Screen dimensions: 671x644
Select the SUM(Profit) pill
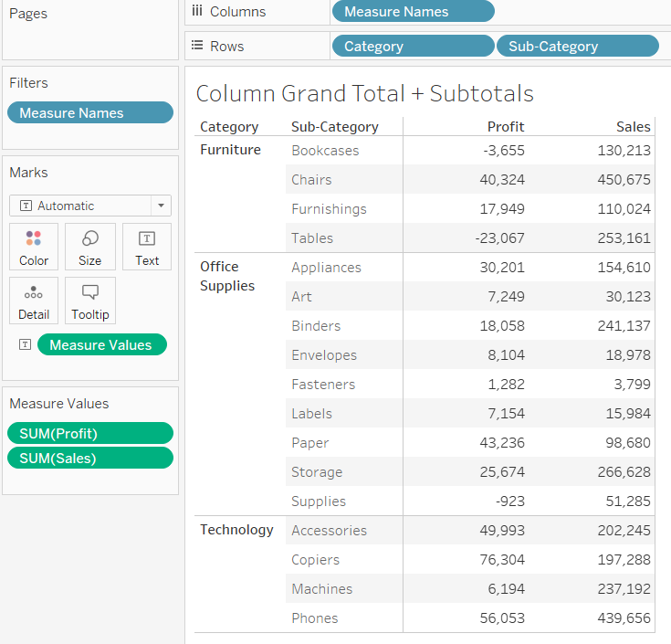90,433
